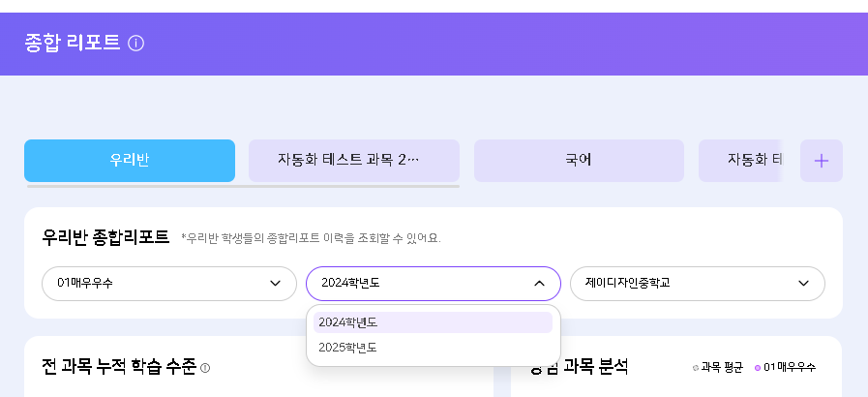Collapse the year list using the up chevron
Screen dimensions: 868x397
pyautogui.click(x=539, y=284)
